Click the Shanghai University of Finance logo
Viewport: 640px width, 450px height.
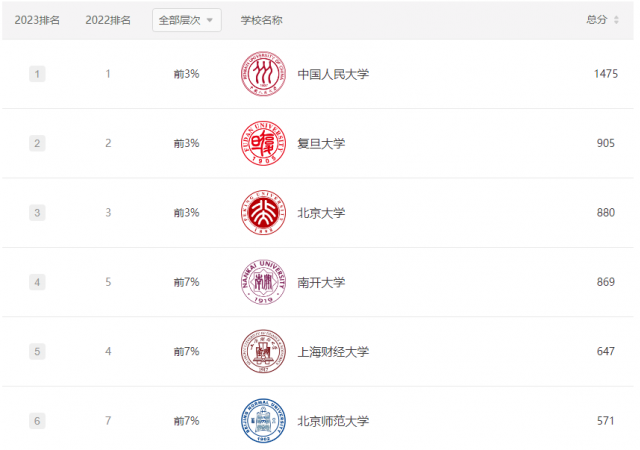pyautogui.click(x=263, y=351)
